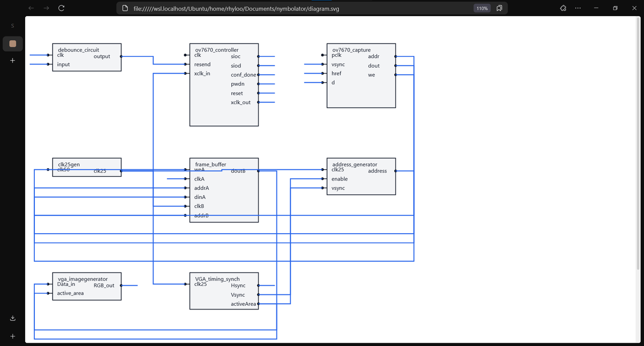
Task: Select the vga_imagegenerator block title
Action: 83,279
